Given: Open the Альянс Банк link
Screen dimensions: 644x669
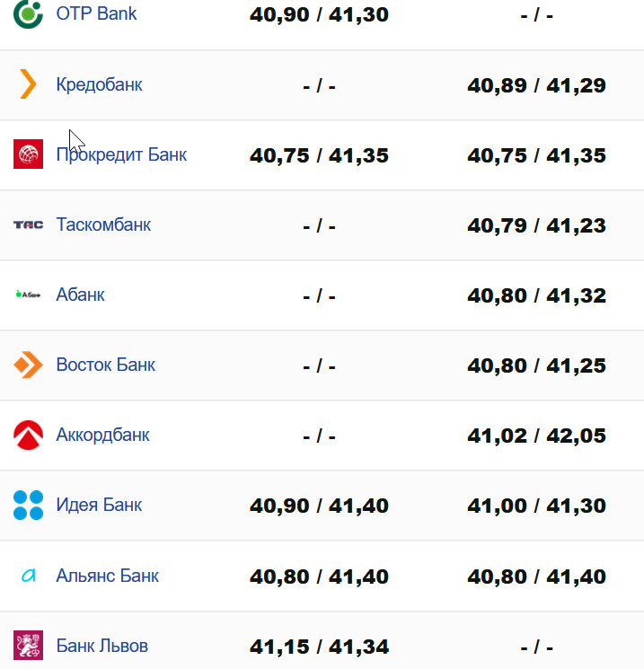Looking at the screenshot, I should [x=107, y=576].
